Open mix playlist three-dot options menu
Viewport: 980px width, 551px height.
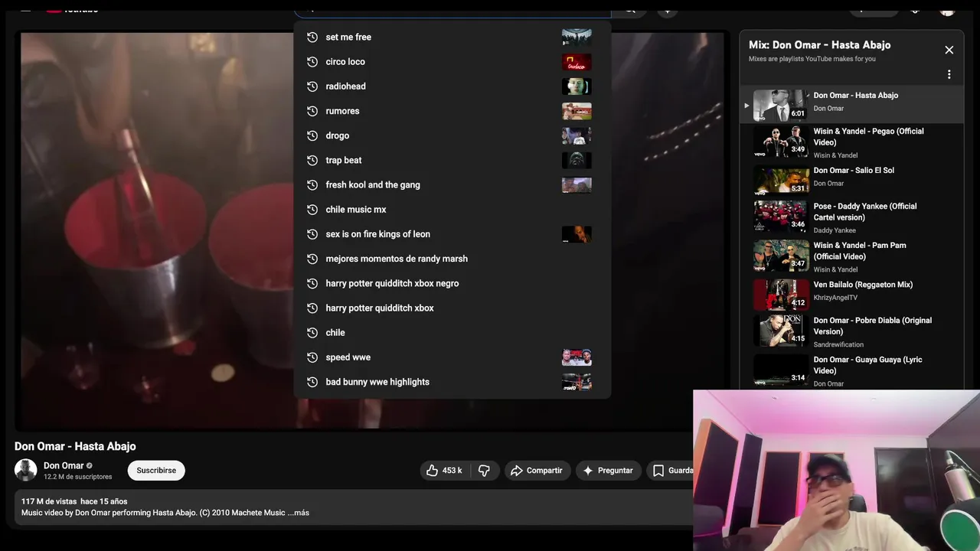[949, 75]
